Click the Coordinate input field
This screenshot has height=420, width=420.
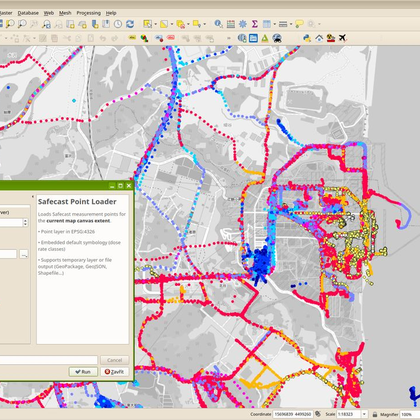(x=293, y=414)
